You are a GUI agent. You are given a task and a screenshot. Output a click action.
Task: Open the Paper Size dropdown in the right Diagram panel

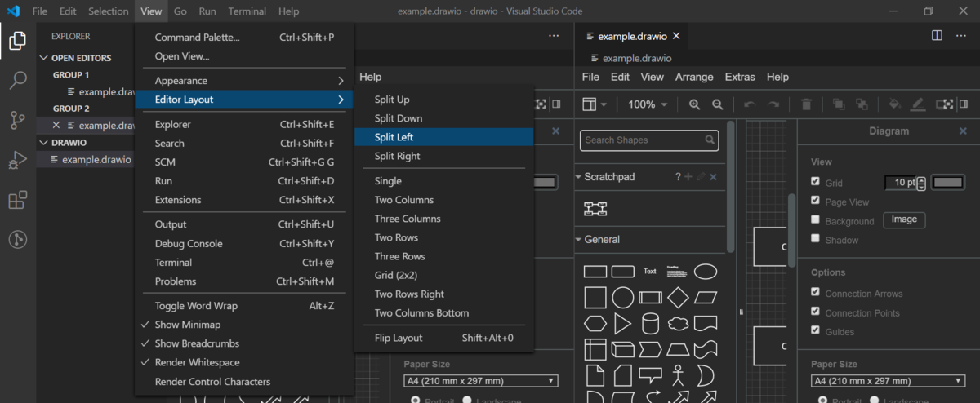888,381
